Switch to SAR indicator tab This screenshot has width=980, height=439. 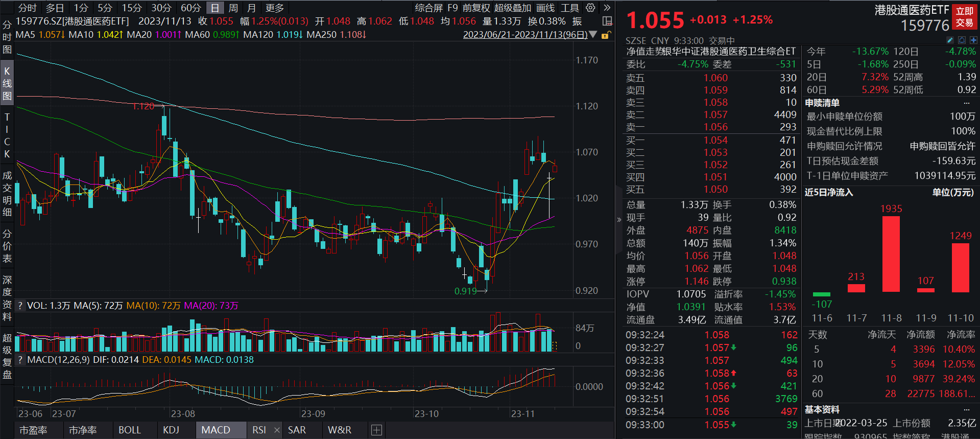coord(297,430)
